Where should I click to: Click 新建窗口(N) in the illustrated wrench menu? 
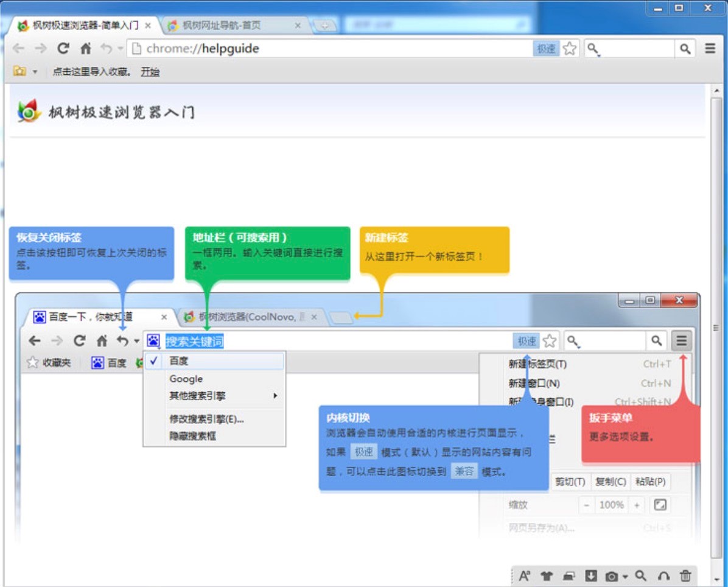(534, 384)
